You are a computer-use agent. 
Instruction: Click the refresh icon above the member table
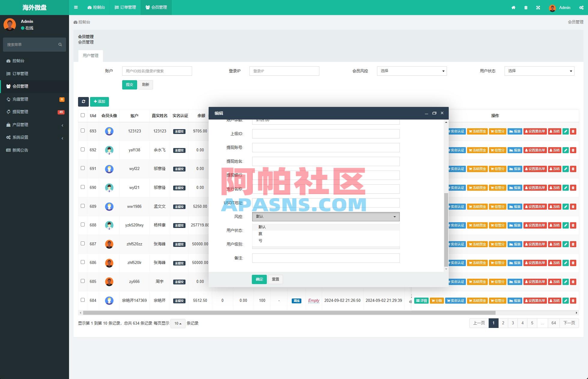click(83, 102)
